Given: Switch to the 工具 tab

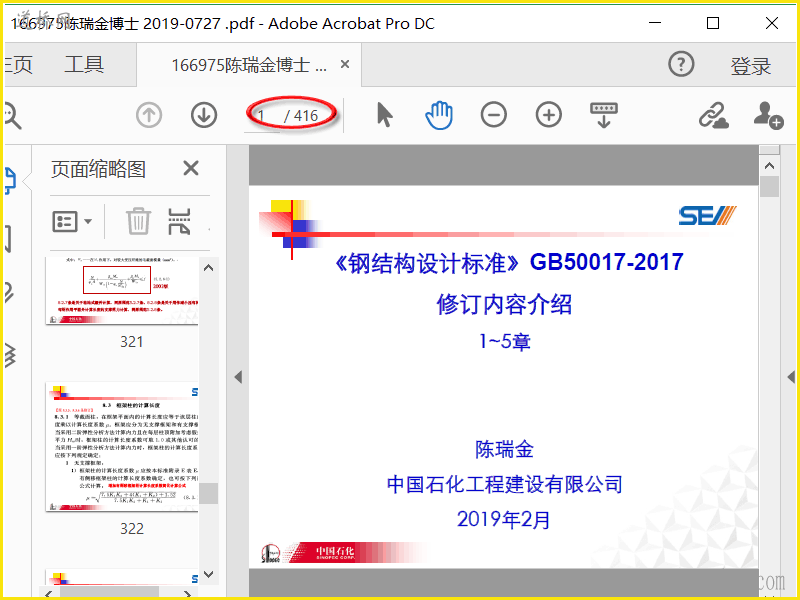Looking at the screenshot, I should (x=84, y=65).
